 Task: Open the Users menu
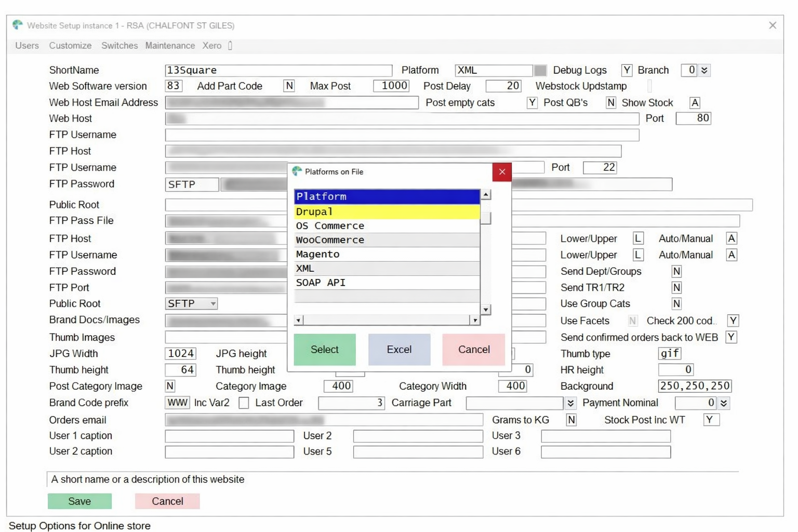tap(26, 46)
